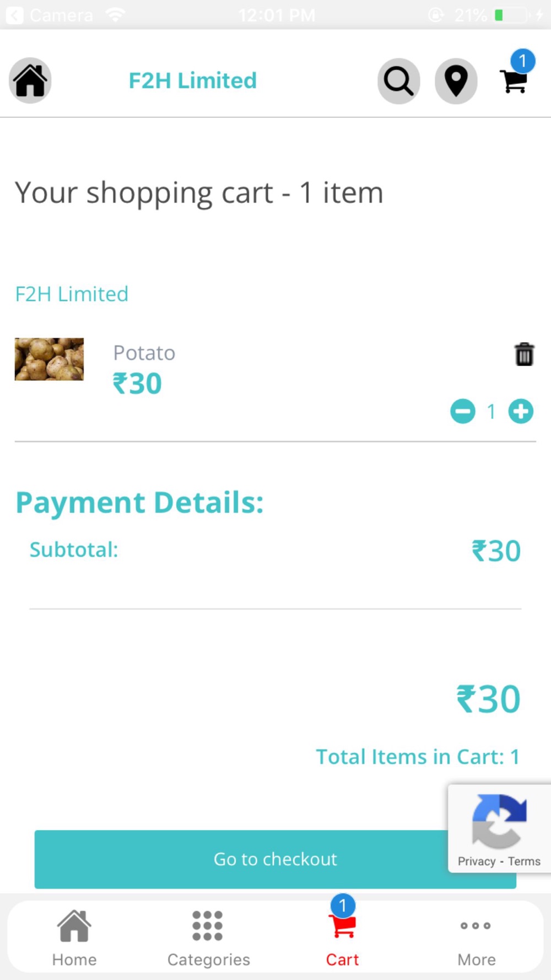551x980 pixels.
Task: Tap the reCAPTCHA badge logo
Action: (x=499, y=821)
